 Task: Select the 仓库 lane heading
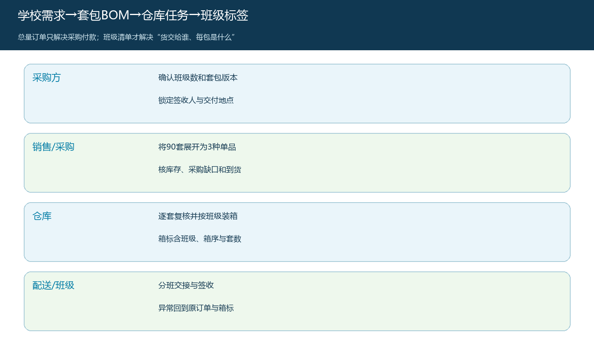[42, 216]
